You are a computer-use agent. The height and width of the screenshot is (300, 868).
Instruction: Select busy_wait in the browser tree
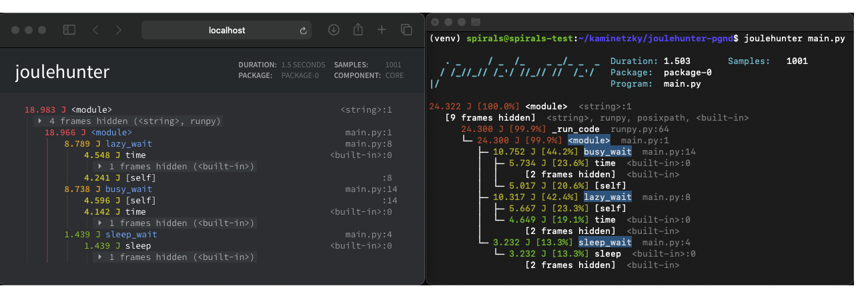click(129, 189)
